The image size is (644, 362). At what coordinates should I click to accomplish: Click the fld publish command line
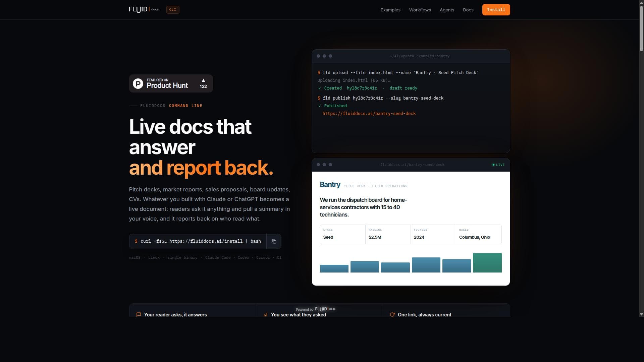coord(380,98)
